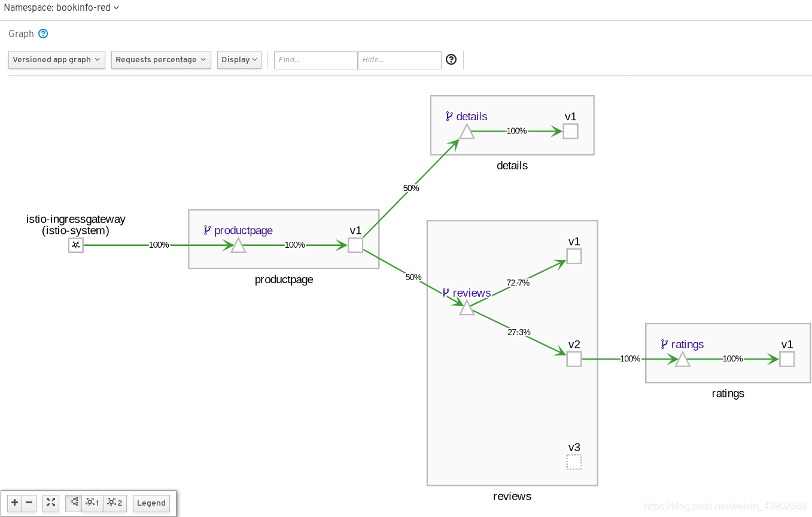The image size is (812, 517).
Task: Open the Requests percentage dropdown
Action: [161, 60]
